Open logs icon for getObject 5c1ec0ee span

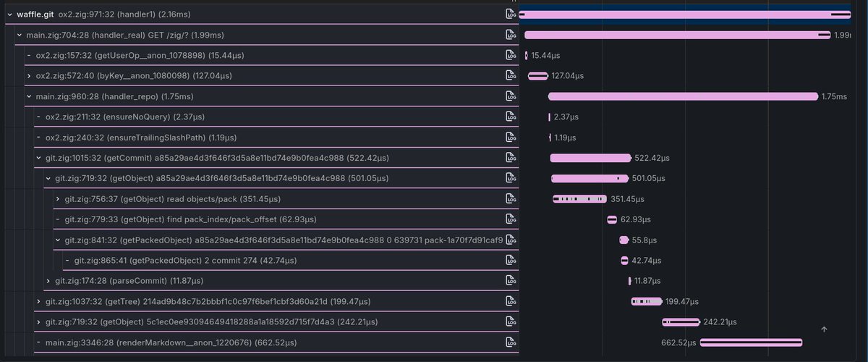tap(511, 321)
